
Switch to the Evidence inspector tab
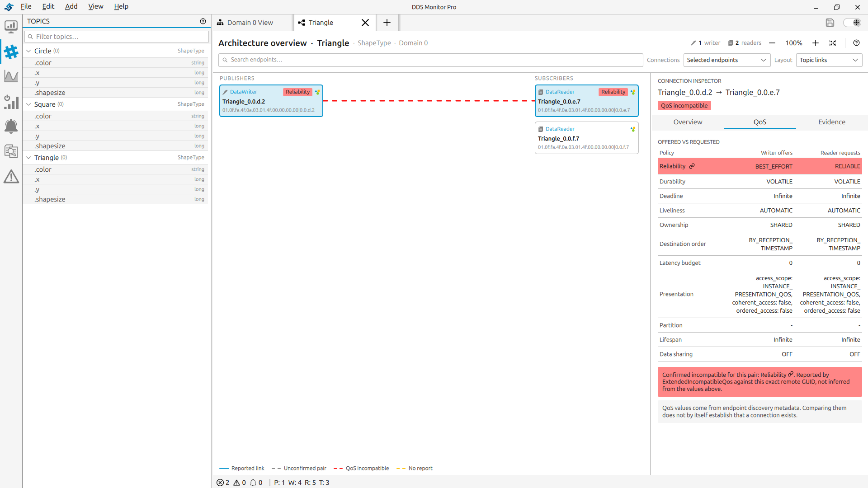coord(831,122)
